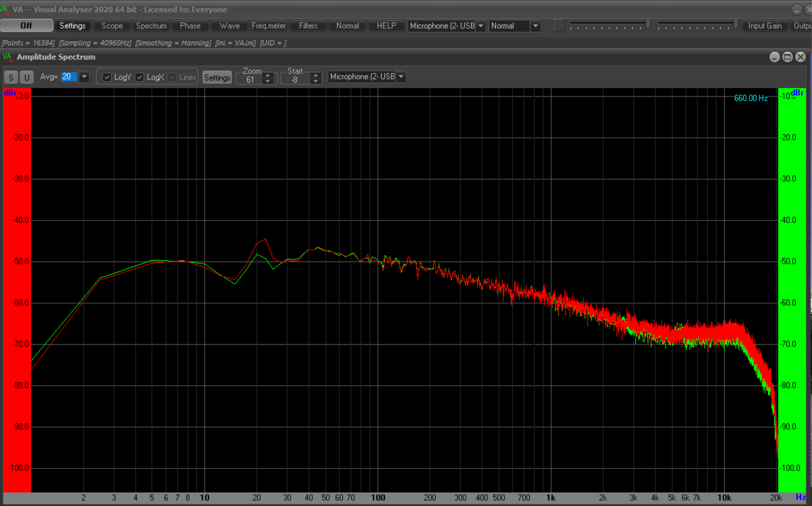The height and width of the screenshot is (506, 812).
Task: Increase Zoom with the up arrow
Action: pos(267,75)
